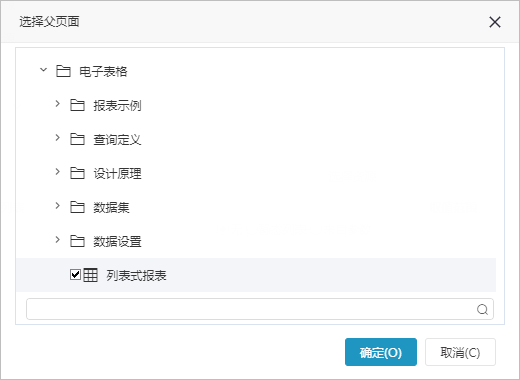
Task: Click the 列表式报表 table grid icon
Action: [x=90, y=275]
